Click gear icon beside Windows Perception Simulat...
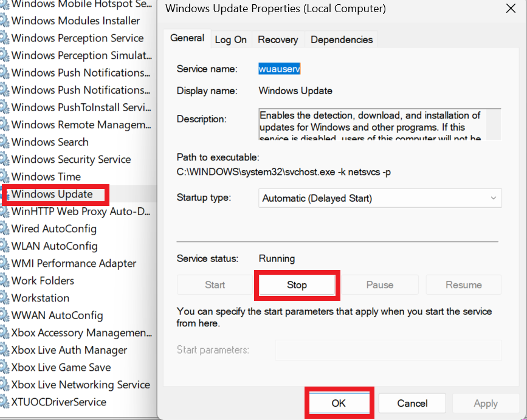 (x=4, y=55)
